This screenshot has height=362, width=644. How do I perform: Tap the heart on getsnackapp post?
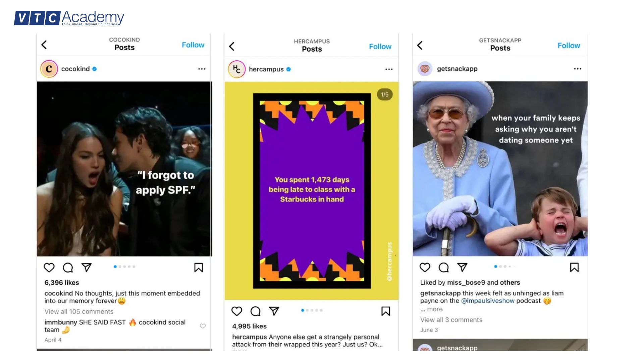(425, 267)
